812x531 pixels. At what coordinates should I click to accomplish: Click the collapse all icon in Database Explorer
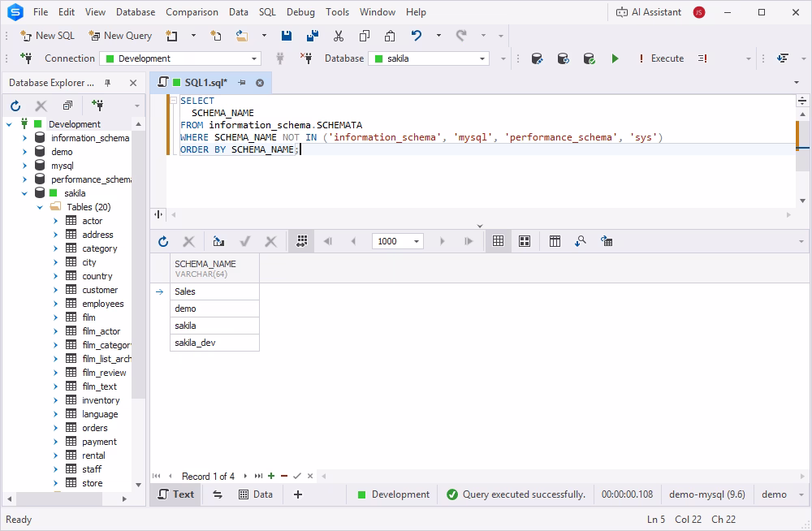click(67, 106)
